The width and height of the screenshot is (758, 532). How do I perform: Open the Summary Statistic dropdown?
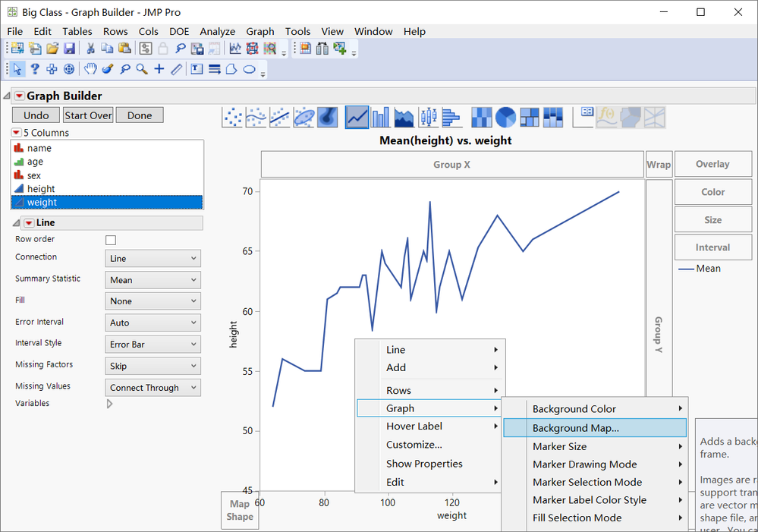[153, 280]
